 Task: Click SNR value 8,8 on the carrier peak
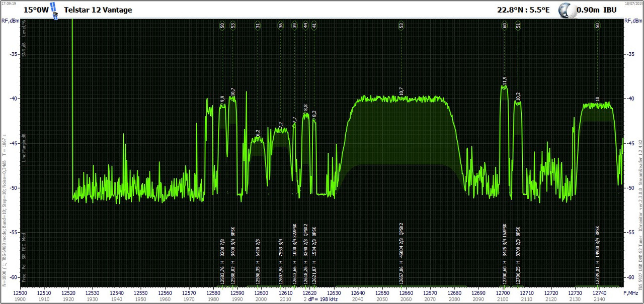(x=305, y=108)
